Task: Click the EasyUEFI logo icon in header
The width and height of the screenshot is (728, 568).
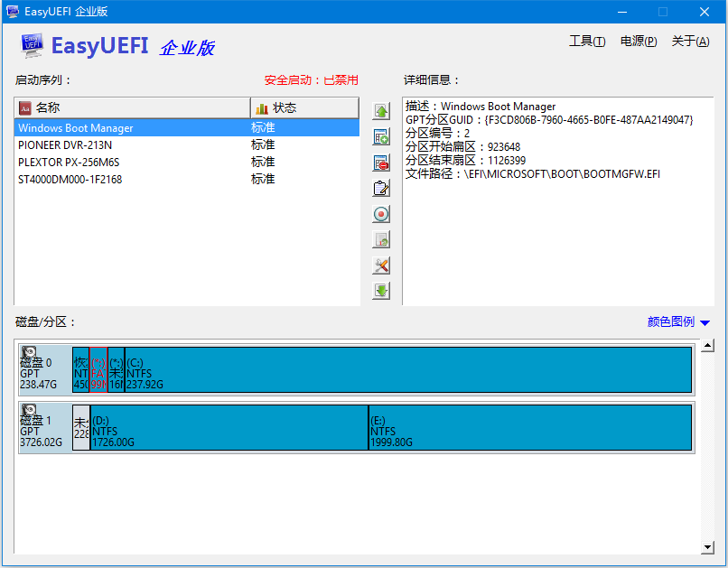Action: [x=33, y=45]
